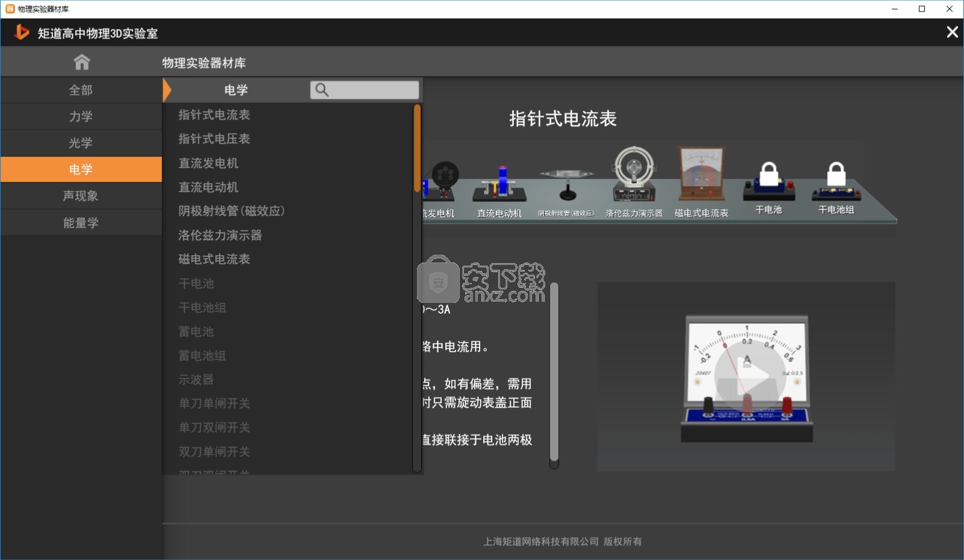Click the orange list scrollbar thumb
Image resolution: width=964 pixels, height=560 pixels.
[417, 148]
